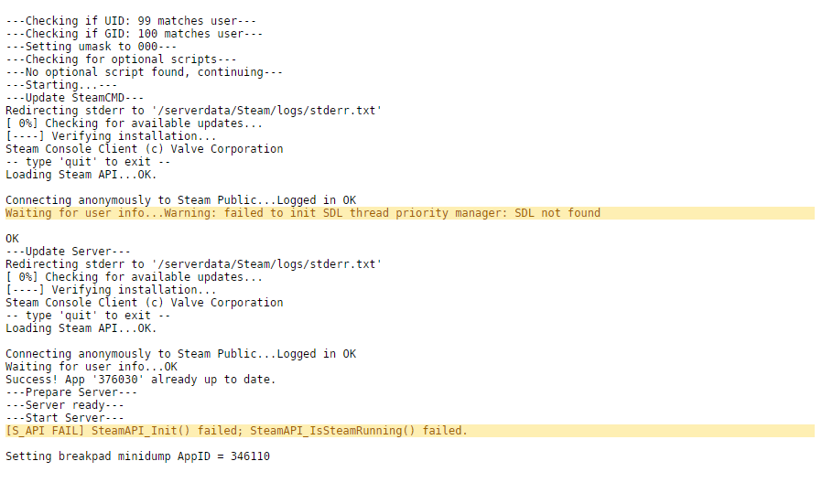822x504 pixels.
Task: Click the highlighted SDL thread priority warning line
Action: tap(410, 213)
